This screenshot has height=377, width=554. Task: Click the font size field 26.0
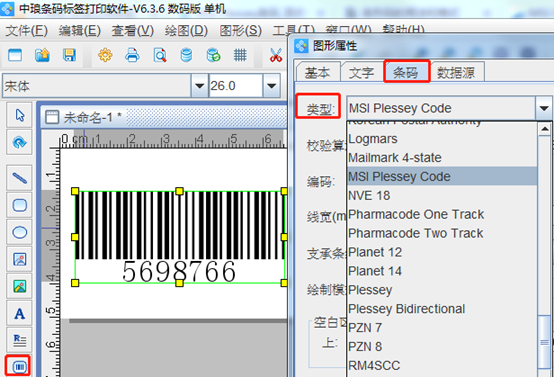tap(236, 86)
